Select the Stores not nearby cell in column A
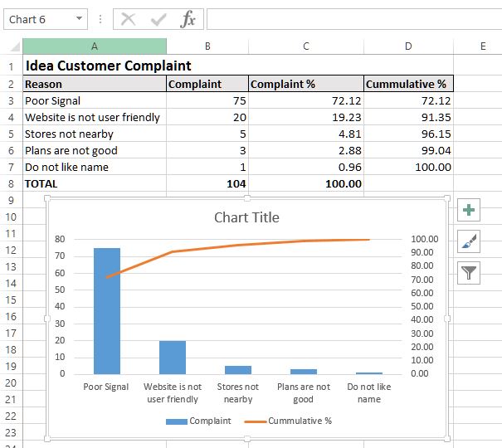502x448 pixels. [95, 134]
